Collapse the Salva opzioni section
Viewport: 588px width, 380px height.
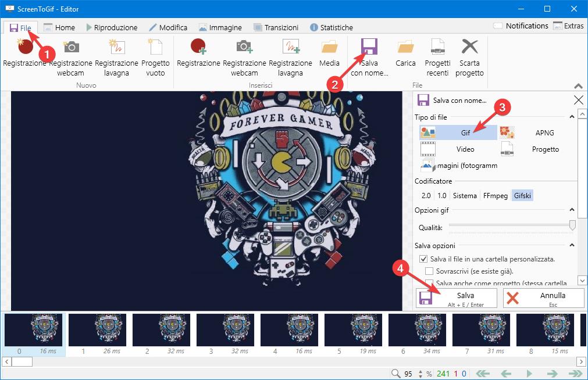[572, 245]
